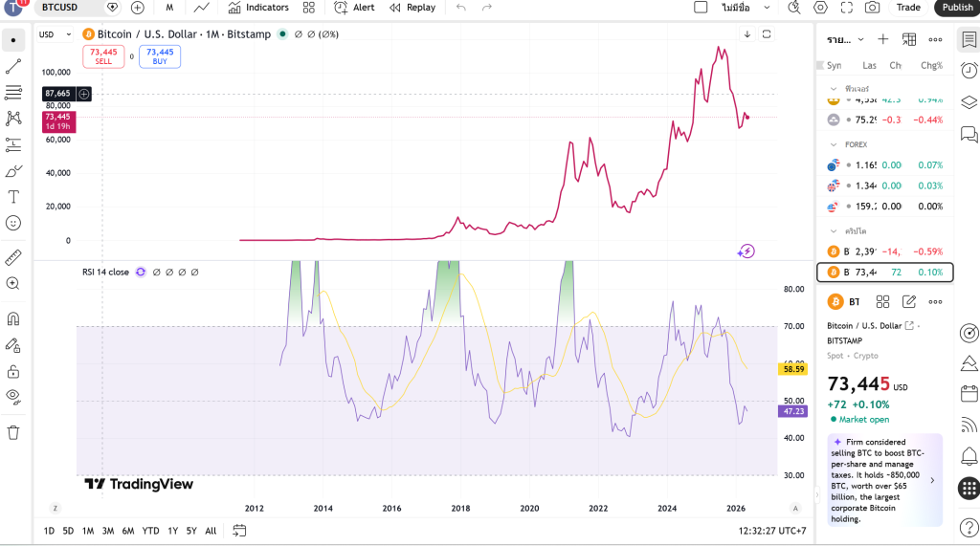Open the Forecasting and measurement tools
This screenshot has width=980, height=546.
pyautogui.click(x=13, y=145)
